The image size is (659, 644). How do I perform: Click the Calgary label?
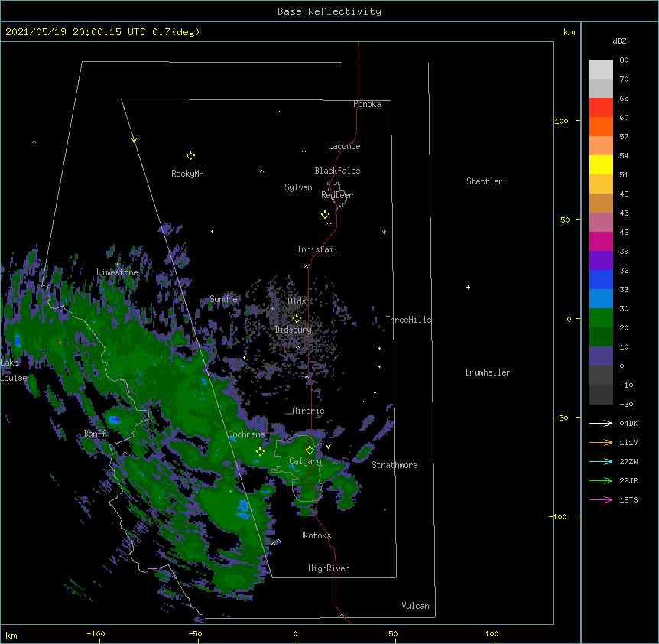point(305,461)
